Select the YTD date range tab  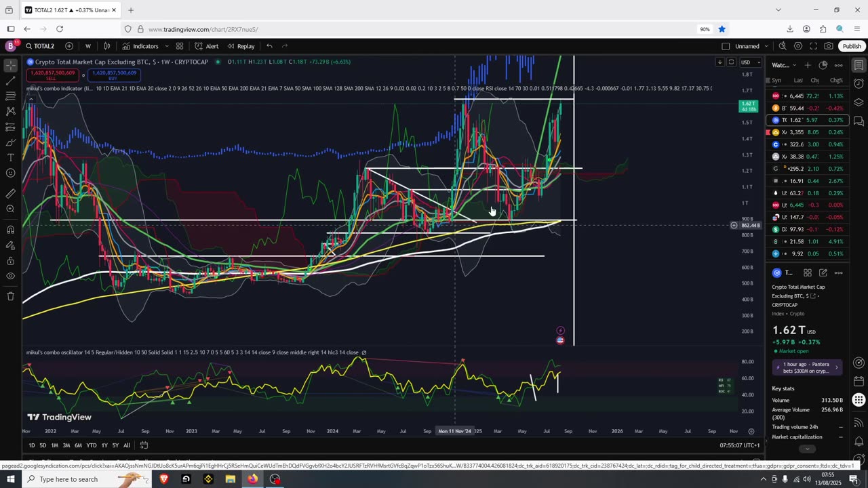[x=92, y=445]
